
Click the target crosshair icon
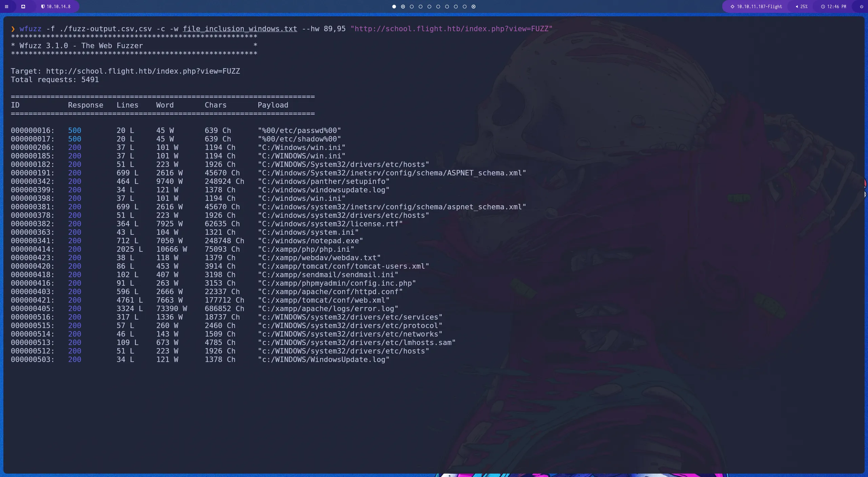click(732, 6)
